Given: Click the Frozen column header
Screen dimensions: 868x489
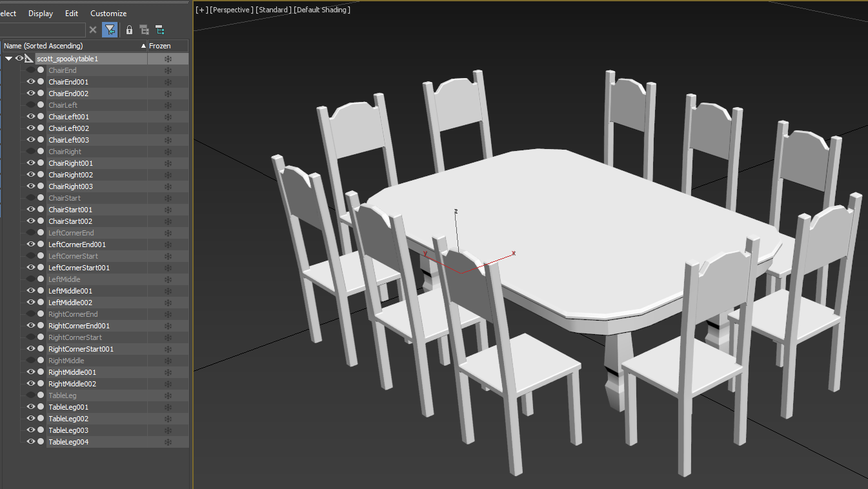Looking at the screenshot, I should (160, 46).
